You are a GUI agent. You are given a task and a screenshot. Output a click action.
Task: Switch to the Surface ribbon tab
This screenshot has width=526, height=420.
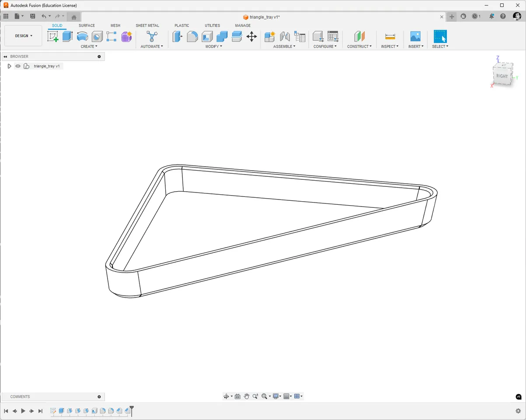pyautogui.click(x=87, y=25)
